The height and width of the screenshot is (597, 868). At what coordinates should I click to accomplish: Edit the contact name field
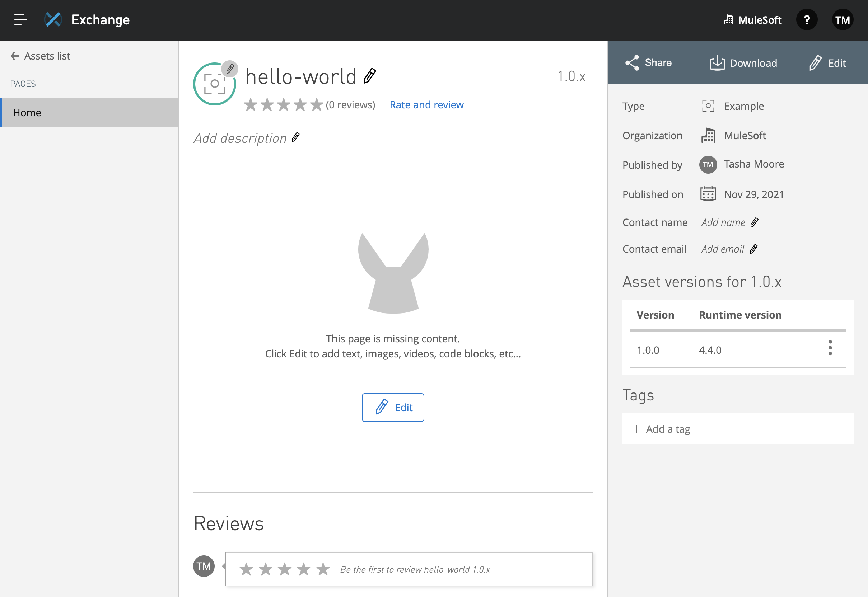click(x=755, y=222)
